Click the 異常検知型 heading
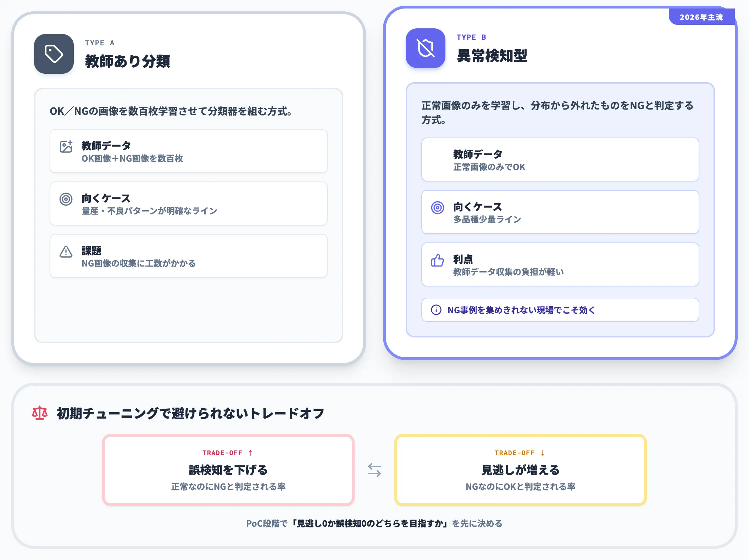The image size is (749, 560). coord(492,56)
